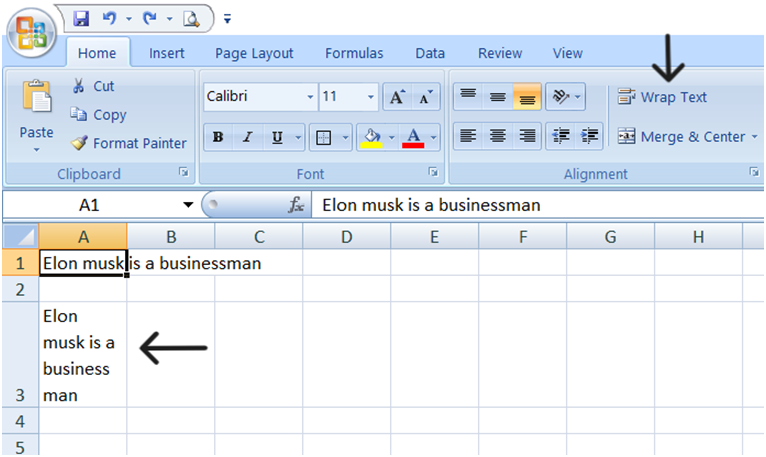Viewport: 766px width, 457px height.
Task: Open Print Preview from quick access toolbar
Action: (191, 19)
